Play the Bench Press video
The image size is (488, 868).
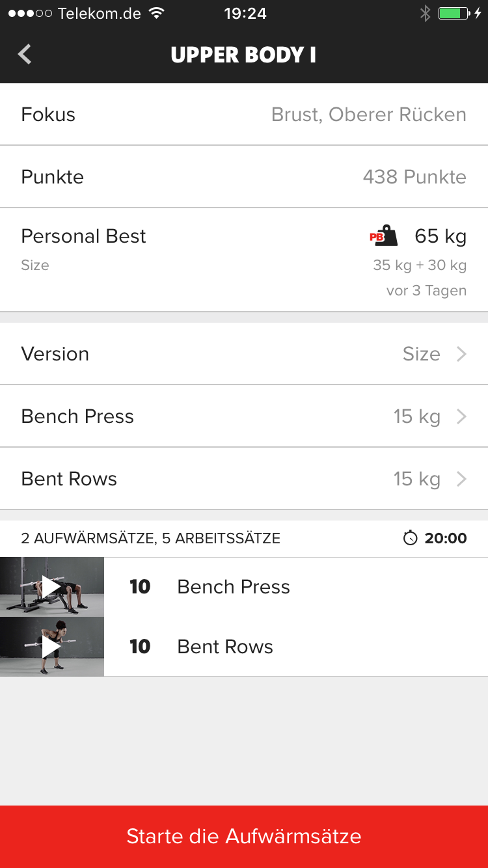pos(51,587)
